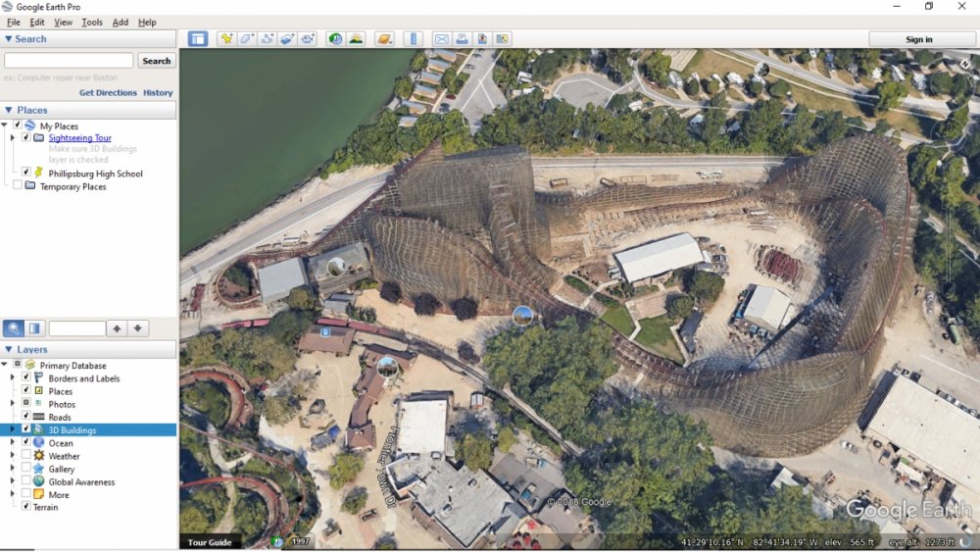Viewport: 980px width, 552px height.
Task: Open the Tools menu
Action: pyautogui.click(x=91, y=22)
